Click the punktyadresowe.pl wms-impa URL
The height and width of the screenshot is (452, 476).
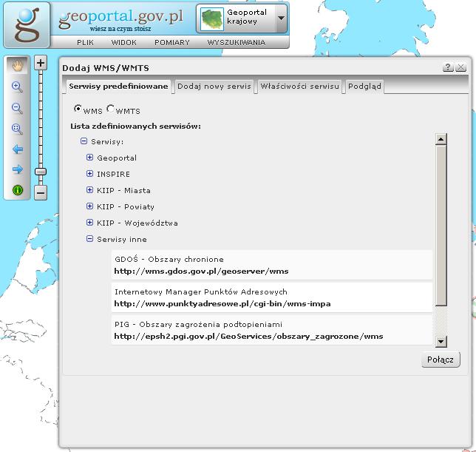[222, 304]
